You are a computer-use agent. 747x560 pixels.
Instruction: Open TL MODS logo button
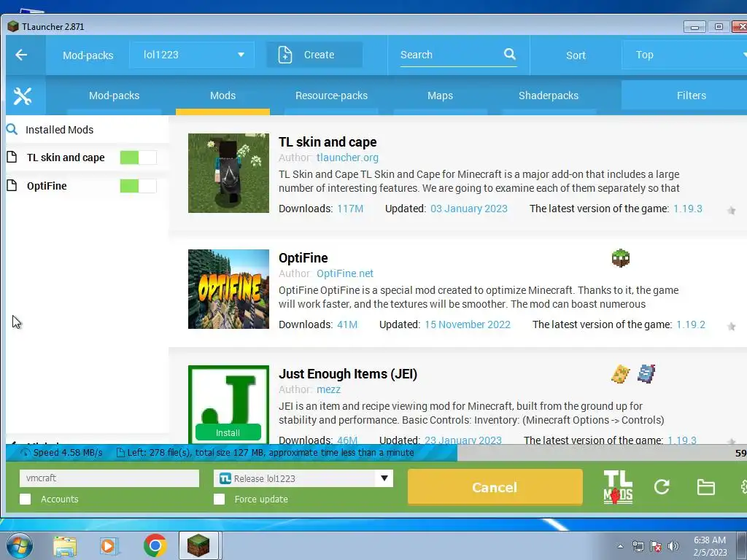[x=618, y=486]
